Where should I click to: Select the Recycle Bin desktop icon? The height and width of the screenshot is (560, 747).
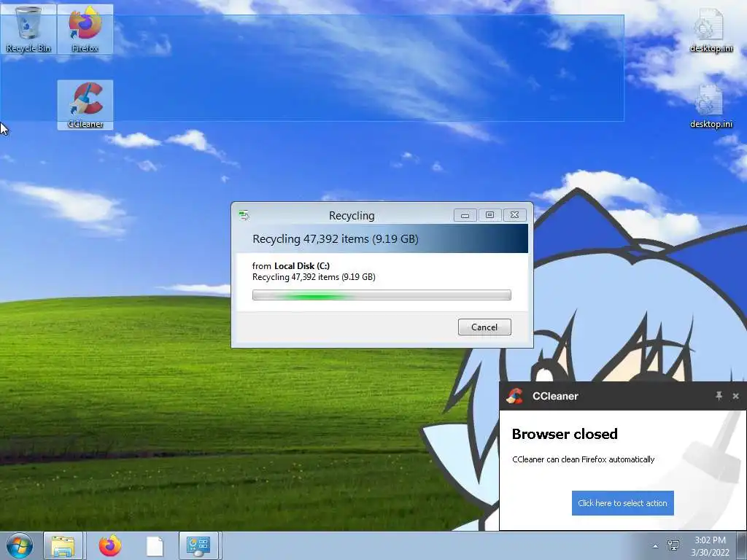[28, 29]
